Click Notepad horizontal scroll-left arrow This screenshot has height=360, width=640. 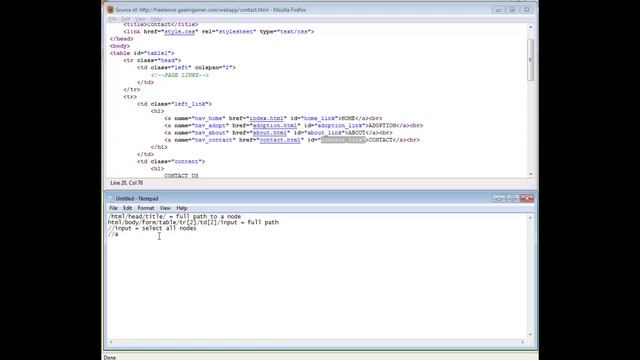tap(111, 342)
